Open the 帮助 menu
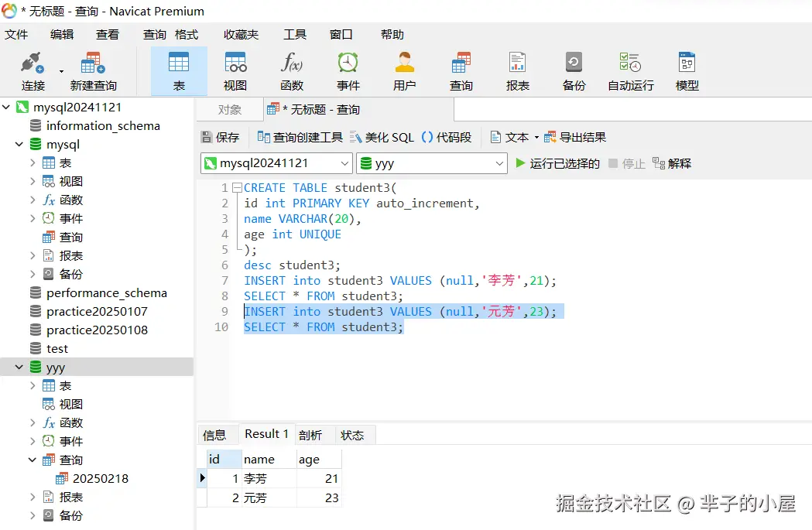Image resolution: width=812 pixels, height=530 pixels. tap(392, 35)
